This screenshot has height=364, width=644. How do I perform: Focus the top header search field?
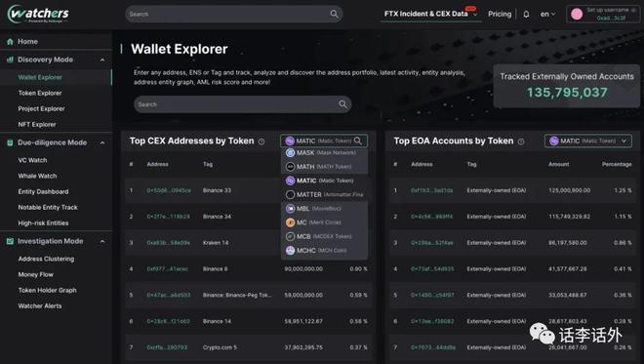pyautogui.click(x=234, y=14)
